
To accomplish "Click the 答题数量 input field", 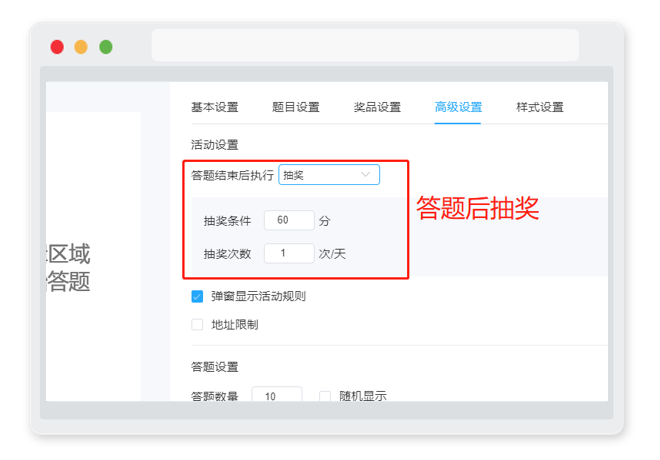I will 277,394.
